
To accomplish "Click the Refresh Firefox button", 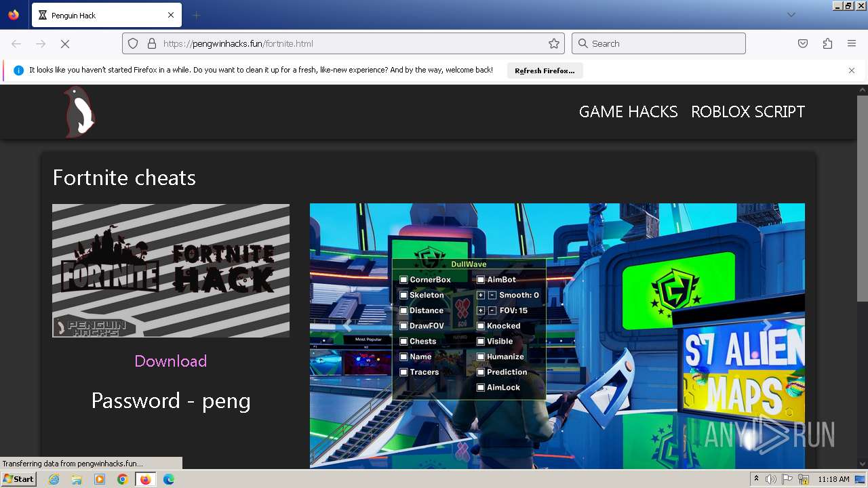I will [x=545, y=70].
